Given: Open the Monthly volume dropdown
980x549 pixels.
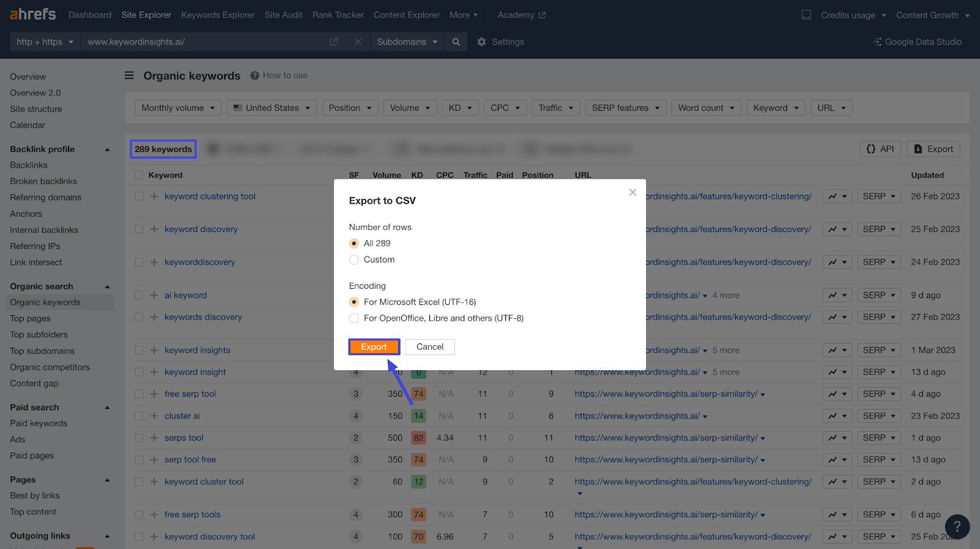Looking at the screenshot, I should [x=178, y=108].
